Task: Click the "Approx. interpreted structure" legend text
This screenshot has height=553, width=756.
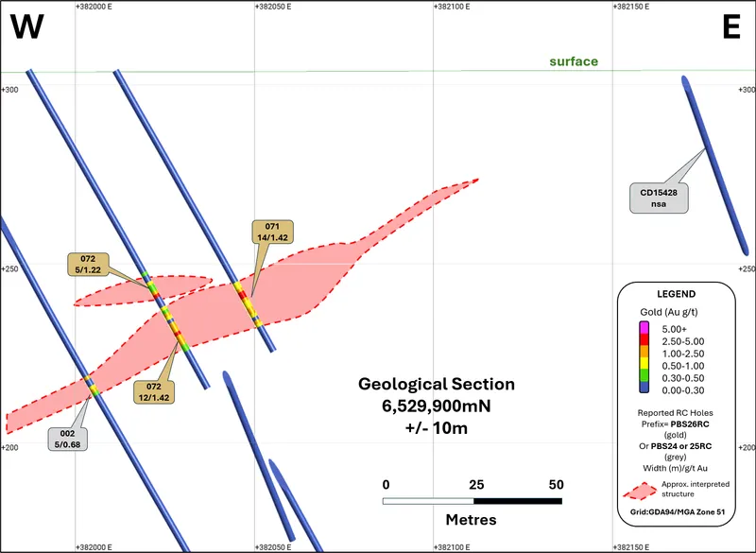Action: coord(696,489)
